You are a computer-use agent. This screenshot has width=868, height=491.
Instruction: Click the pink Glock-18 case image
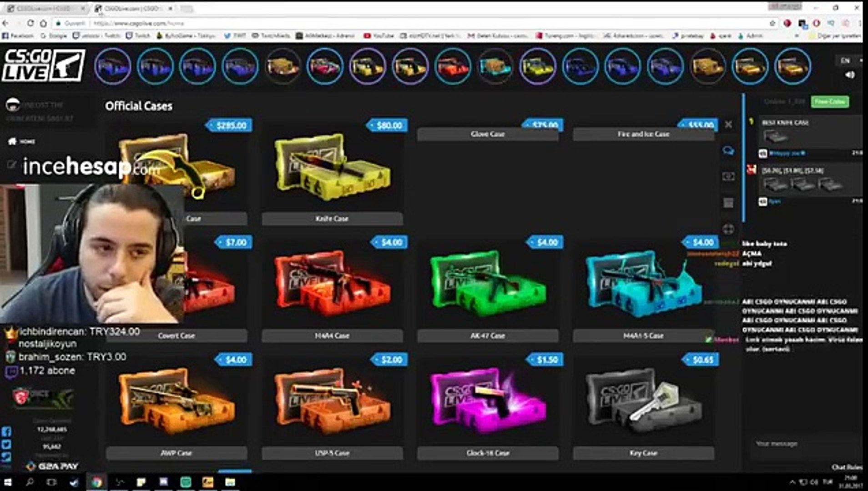488,401
